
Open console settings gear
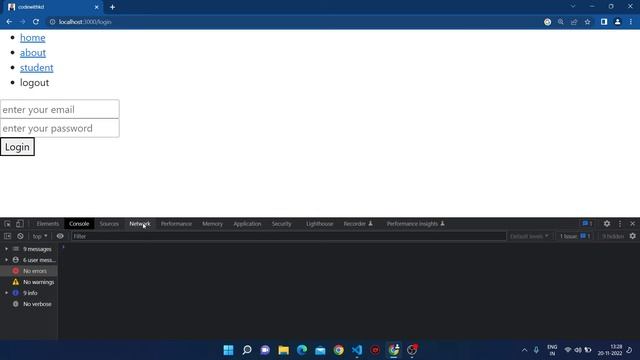(x=633, y=236)
